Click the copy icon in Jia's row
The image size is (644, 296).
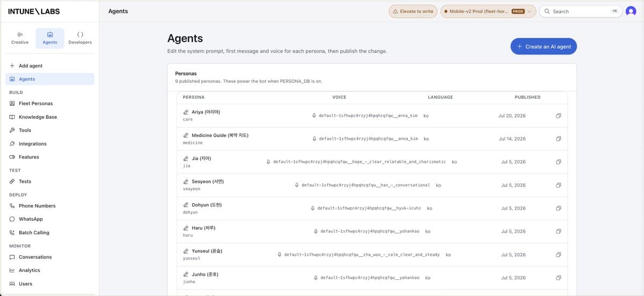click(558, 162)
